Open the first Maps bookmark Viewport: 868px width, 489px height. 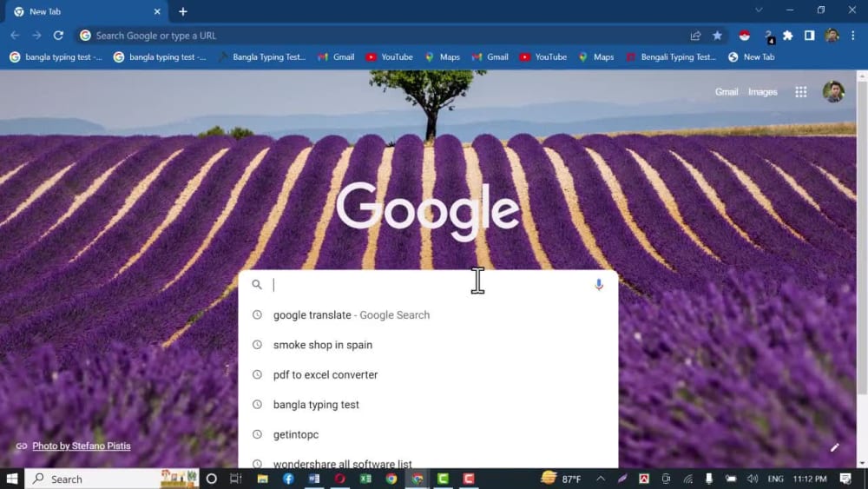(x=443, y=57)
